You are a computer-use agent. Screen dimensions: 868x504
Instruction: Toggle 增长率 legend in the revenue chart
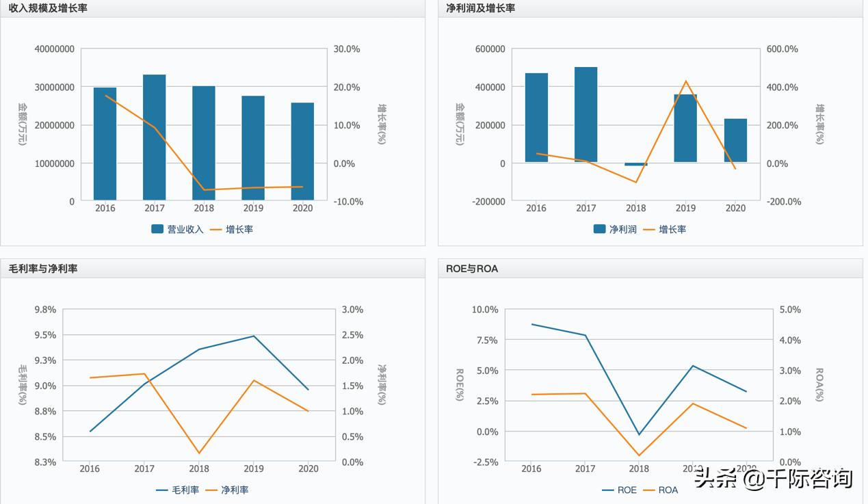pos(231,229)
